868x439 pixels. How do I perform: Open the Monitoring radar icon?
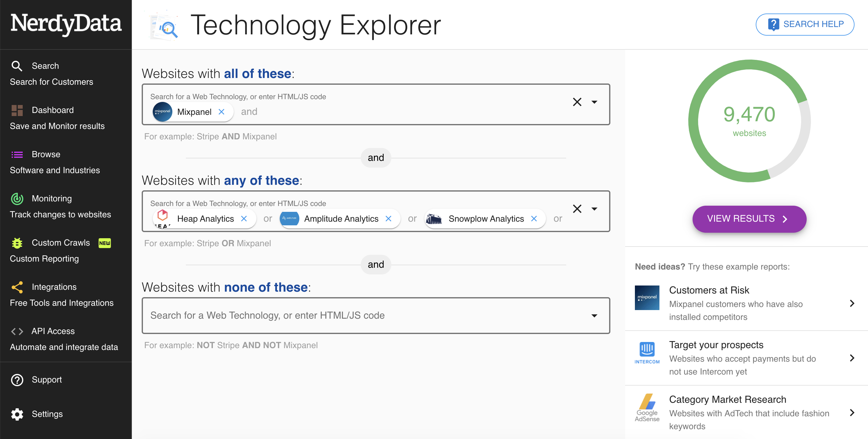pos(17,199)
